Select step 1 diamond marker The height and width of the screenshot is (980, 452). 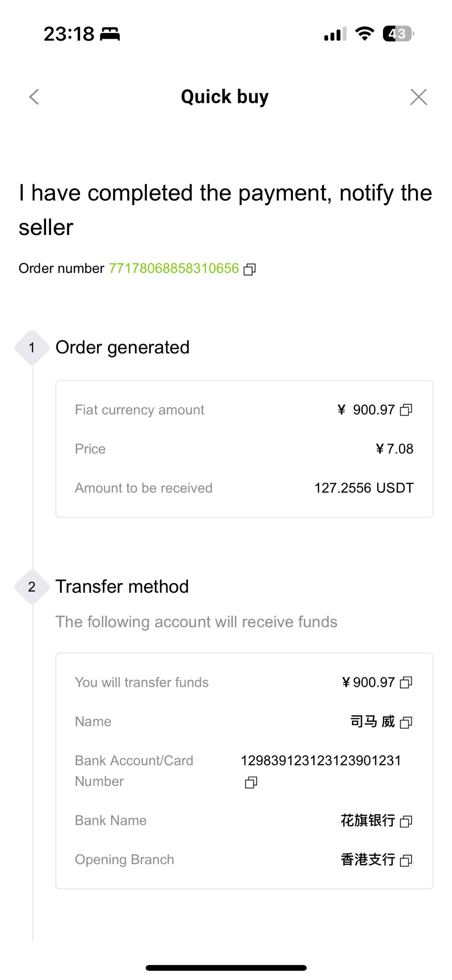32,347
